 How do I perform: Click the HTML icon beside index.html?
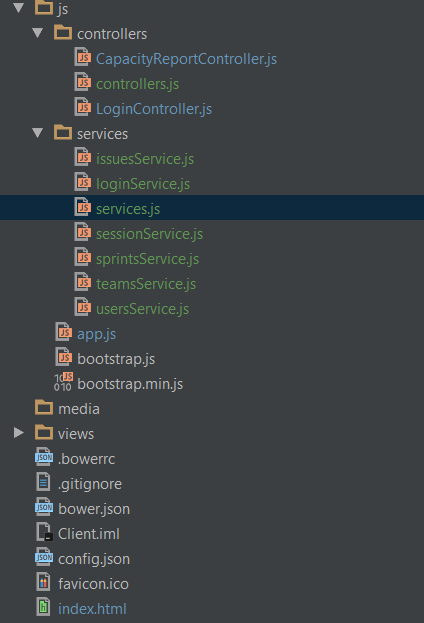tap(43, 608)
